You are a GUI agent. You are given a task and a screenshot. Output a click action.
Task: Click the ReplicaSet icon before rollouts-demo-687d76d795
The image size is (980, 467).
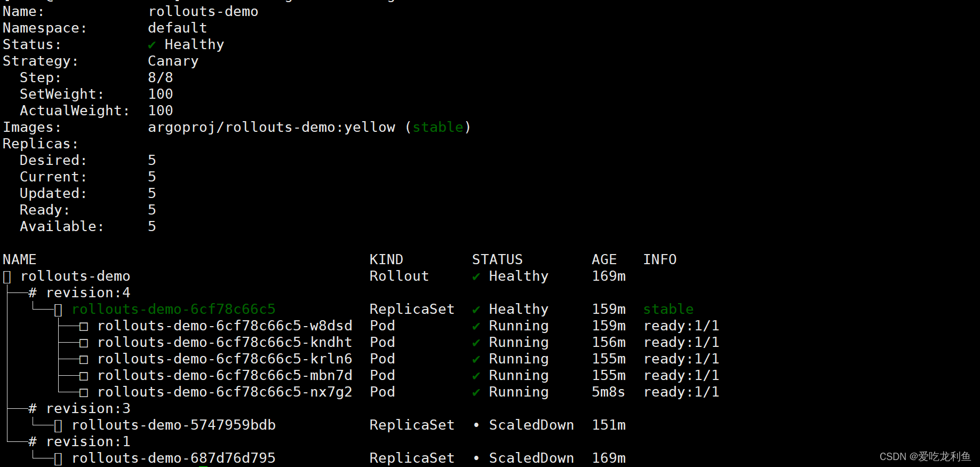tap(58, 458)
